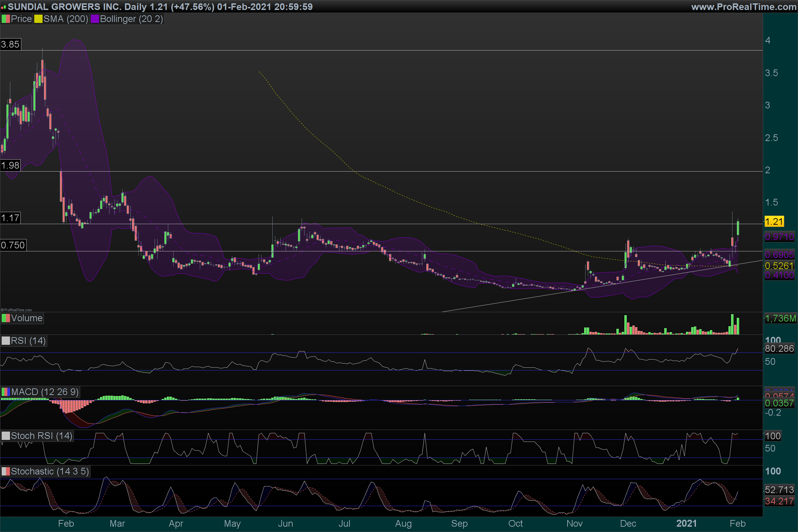Click the RSI value 80.286 tag
Screen dimensions: 798x532
pyautogui.click(x=779, y=348)
